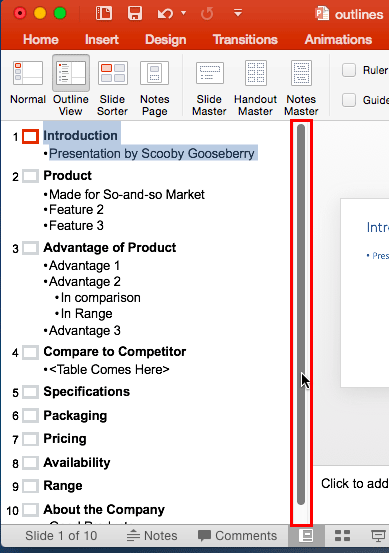Open the Design tab
This screenshot has height=553, width=389.
pos(165,40)
